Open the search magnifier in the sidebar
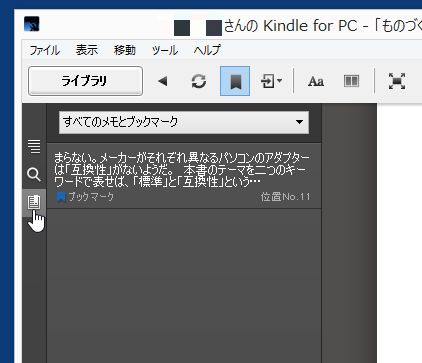422x363 pixels. pos(34,174)
